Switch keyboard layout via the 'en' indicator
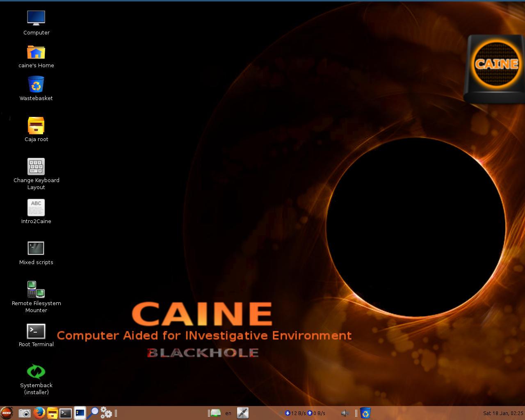This screenshot has height=420, width=525. [x=228, y=413]
